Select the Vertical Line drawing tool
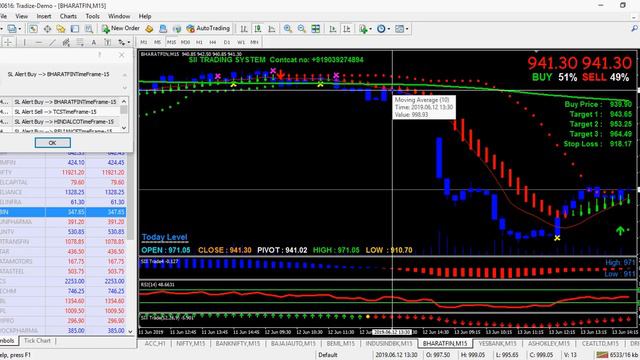The width and height of the screenshot is (640, 360). point(24,42)
